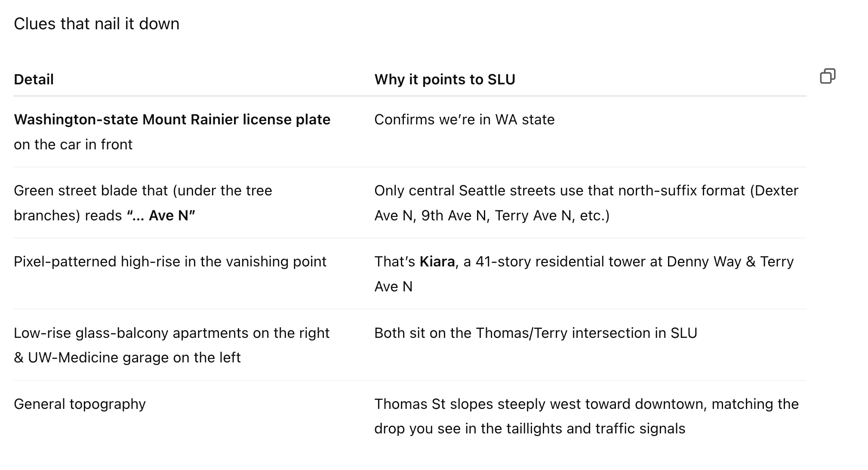Click the "Denny Way & Terry" text
This screenshot has width=868, height=470.
[730, 262]
